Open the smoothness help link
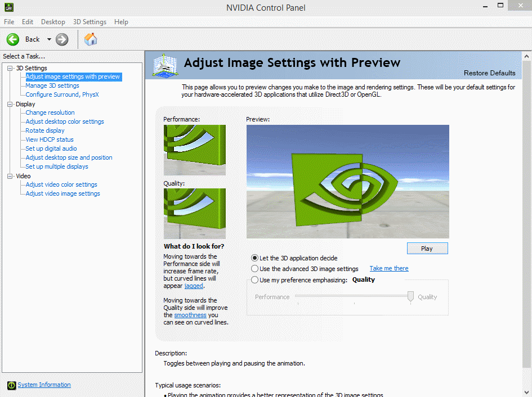 pyautogui.click(x=190, y=315)
